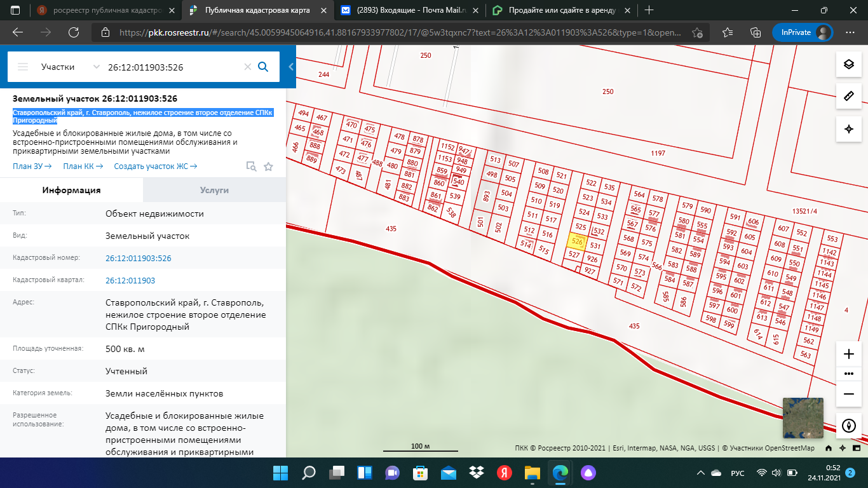Open the Windows Start menu
This screenshot has width=868, height=488.
pos(281,473)
